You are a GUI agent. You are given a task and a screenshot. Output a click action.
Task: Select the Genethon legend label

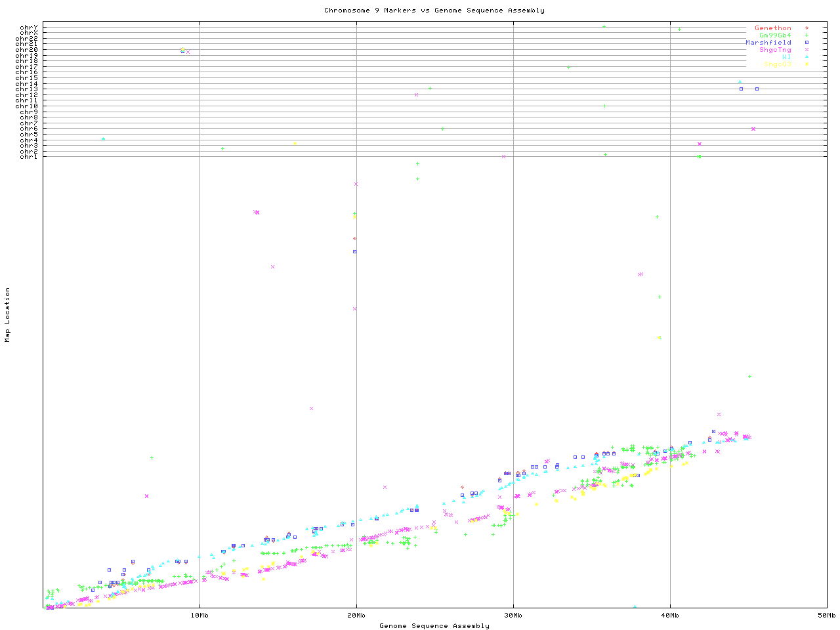772,28
